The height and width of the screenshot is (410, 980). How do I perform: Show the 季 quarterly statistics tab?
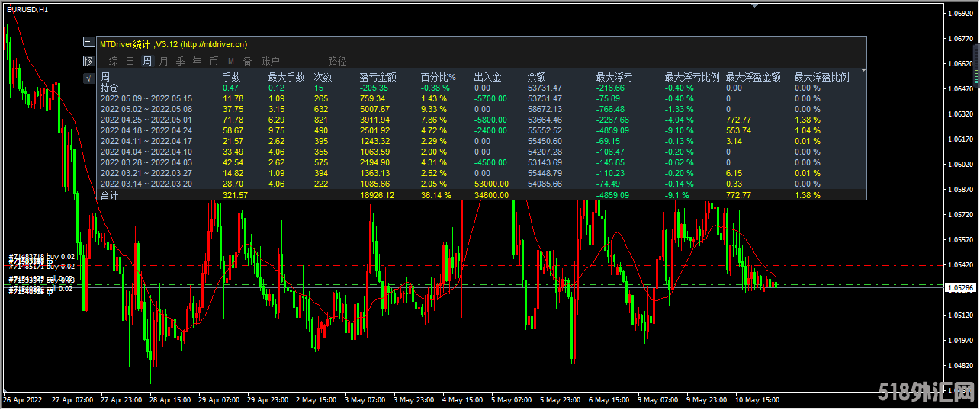(180, 61)
